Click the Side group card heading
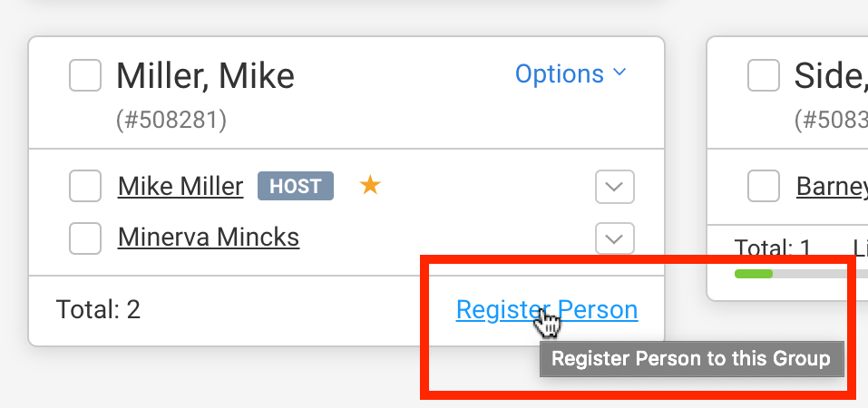Screen dimensions: 868x408 point(830,76)
